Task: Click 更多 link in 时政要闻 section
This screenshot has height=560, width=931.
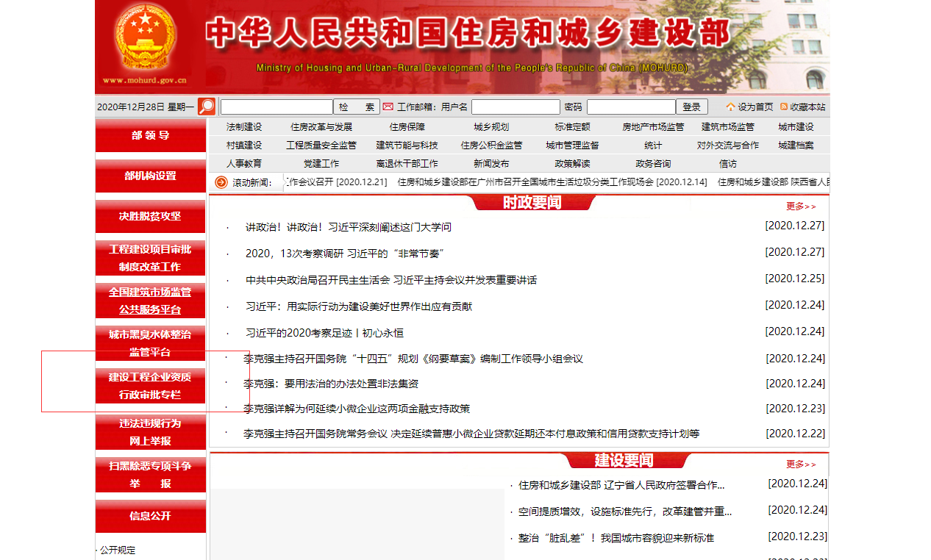Action: (801, 207)
